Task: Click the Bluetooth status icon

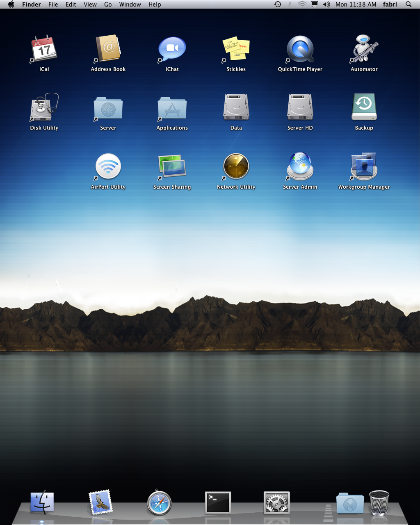Action: tap(290, 5)
